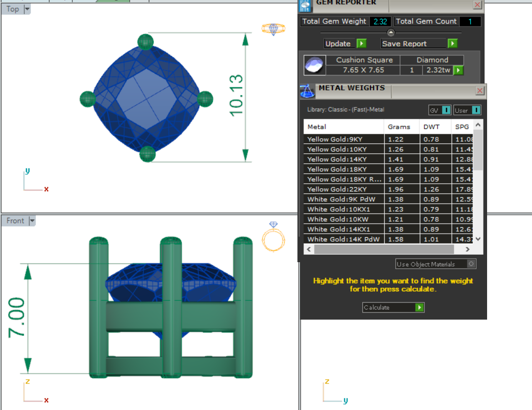Enable Use Object Materials option
This screenshot has width=532, height=410.
(x=471, y=264)
